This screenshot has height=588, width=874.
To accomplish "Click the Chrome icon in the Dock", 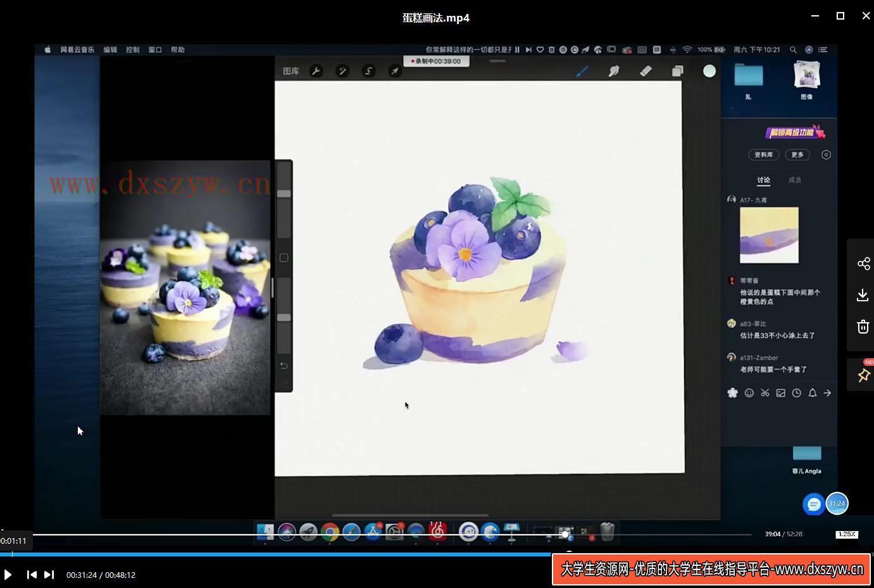I will (x=330, y=532).
